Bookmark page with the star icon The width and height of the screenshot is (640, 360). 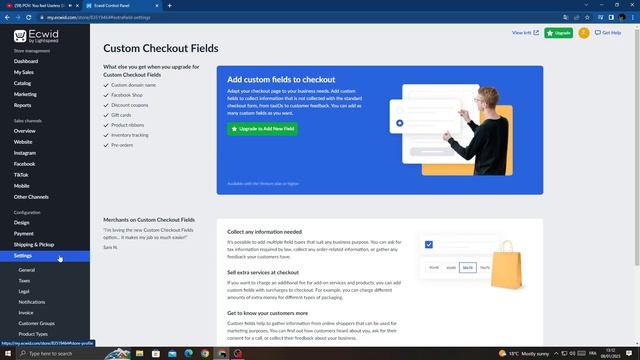click(x=587, y=18)
